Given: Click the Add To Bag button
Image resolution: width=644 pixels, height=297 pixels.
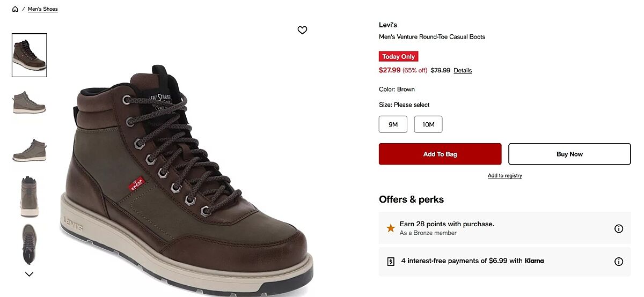Looking at the screenshot, I should [x=440, y=154].
